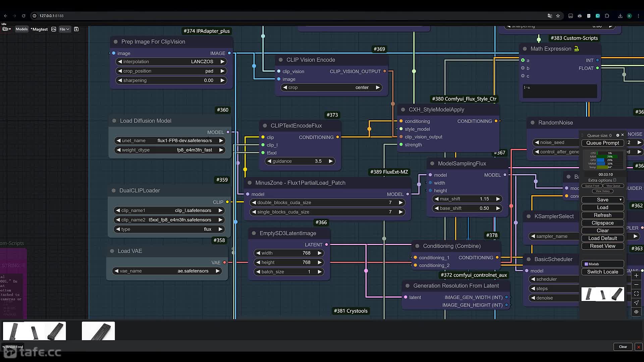Click the locate arrow navigation icon
644x362 pixels.
point(636,303)
